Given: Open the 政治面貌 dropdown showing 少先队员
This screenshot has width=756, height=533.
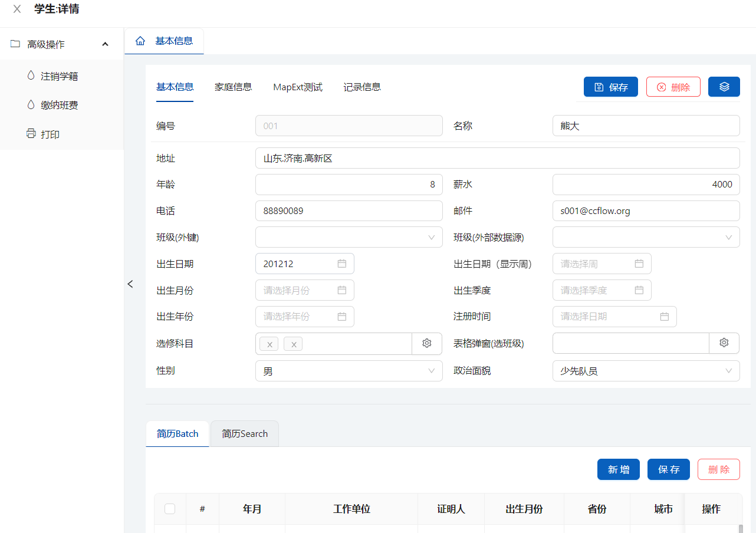Looking at the screenshot, I should [x=646, y=371].
